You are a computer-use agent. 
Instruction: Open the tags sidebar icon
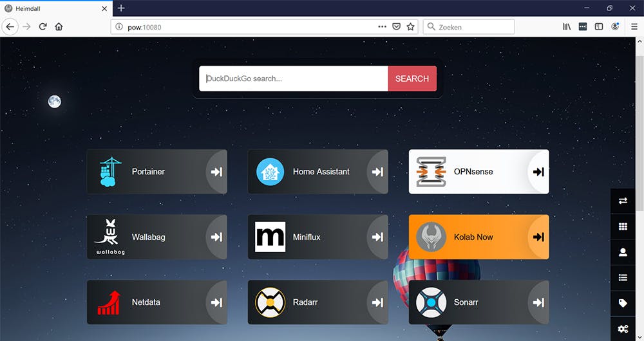(623, 303)
